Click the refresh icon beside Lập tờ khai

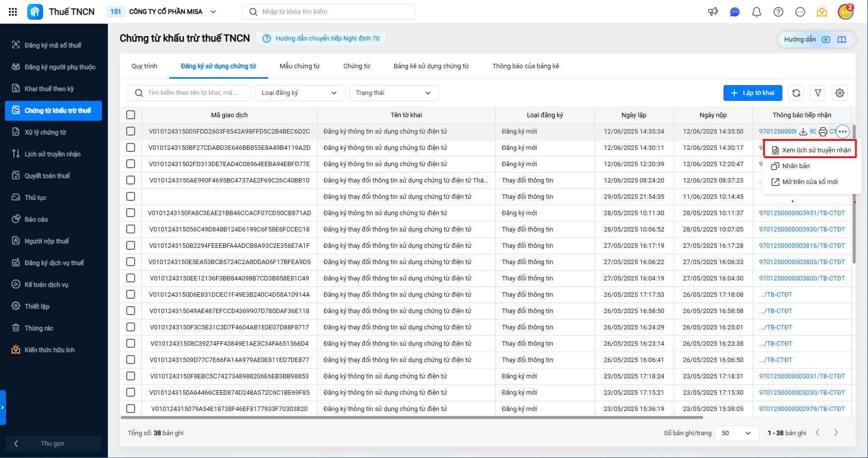click(x=796, y=93)
